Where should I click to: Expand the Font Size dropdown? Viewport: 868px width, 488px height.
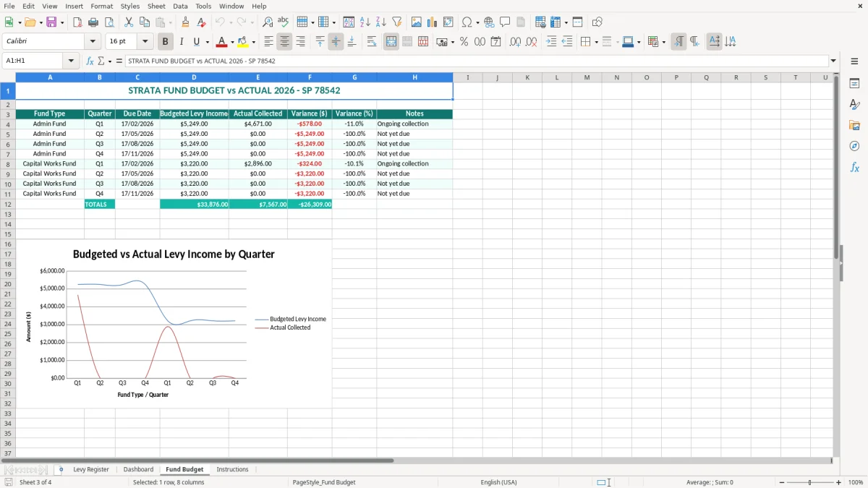(x=145, y=42)
